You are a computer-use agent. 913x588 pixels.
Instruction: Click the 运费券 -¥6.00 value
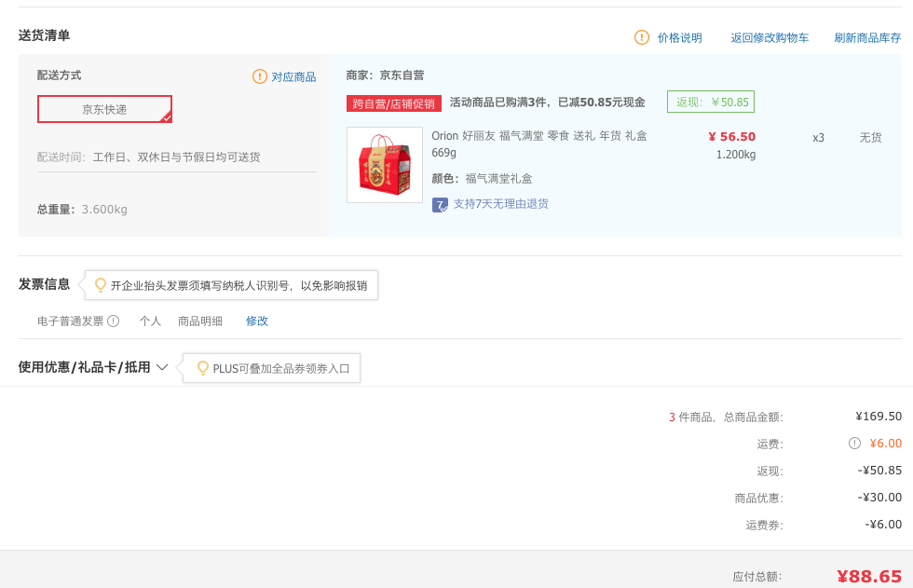coord(883,524)
